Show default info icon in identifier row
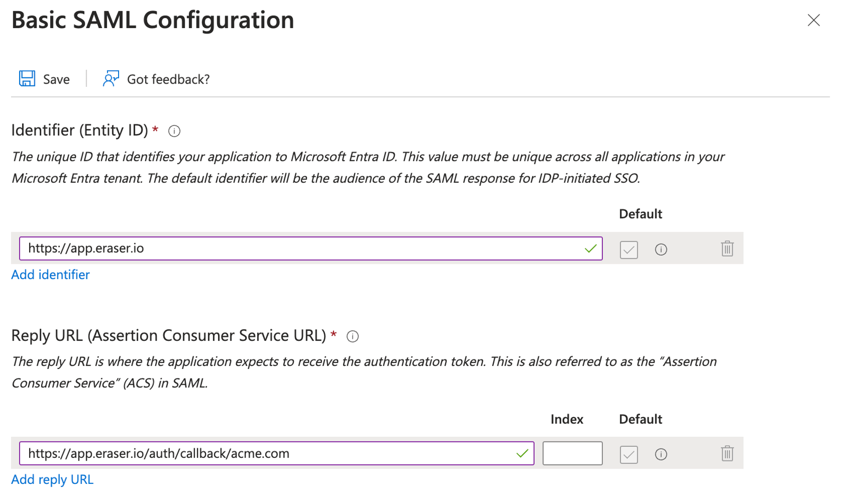The width and height of the screenshot is (847, 504). (x=661, y=249)
